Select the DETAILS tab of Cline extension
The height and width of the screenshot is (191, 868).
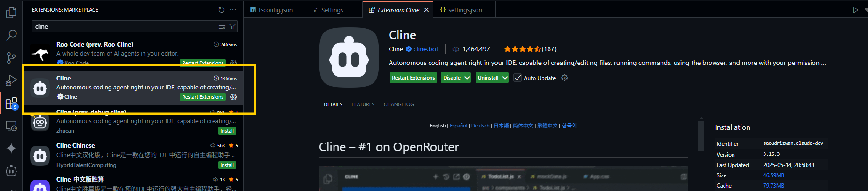333,104
